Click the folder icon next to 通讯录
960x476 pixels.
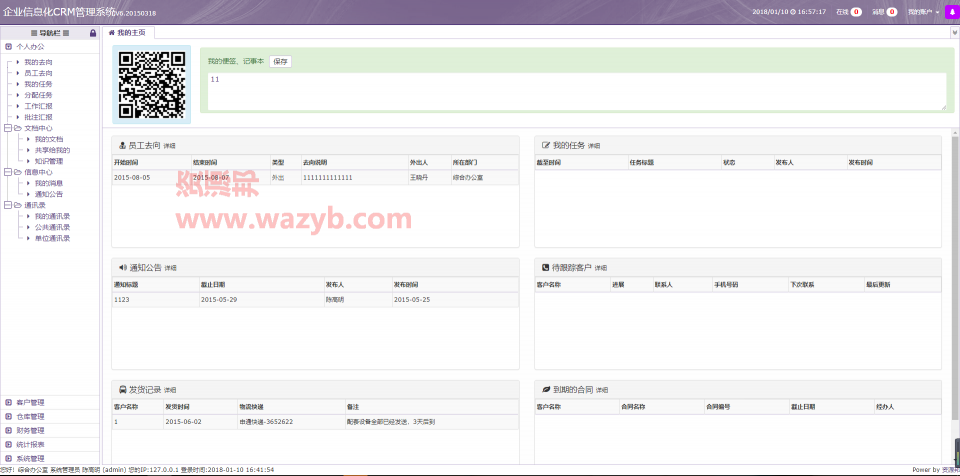(17, 205)
